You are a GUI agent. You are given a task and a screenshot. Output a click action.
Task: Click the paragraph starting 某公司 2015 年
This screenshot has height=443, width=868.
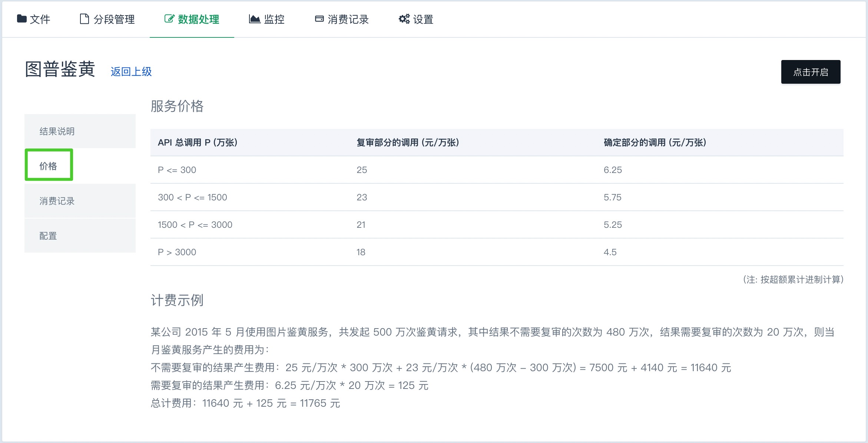(493, 341)
